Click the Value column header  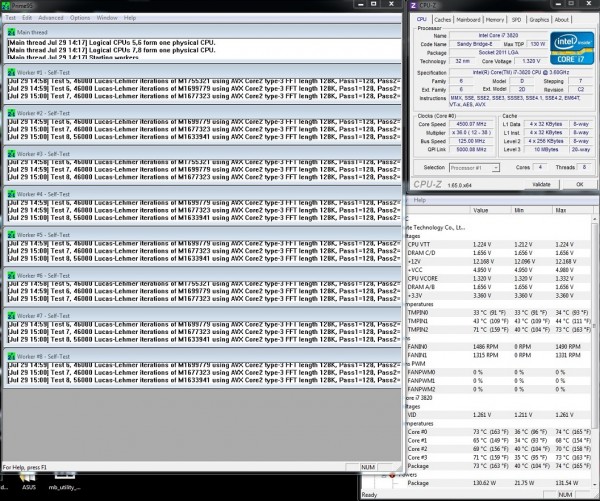pyautogui.click(x=490, y=210)
